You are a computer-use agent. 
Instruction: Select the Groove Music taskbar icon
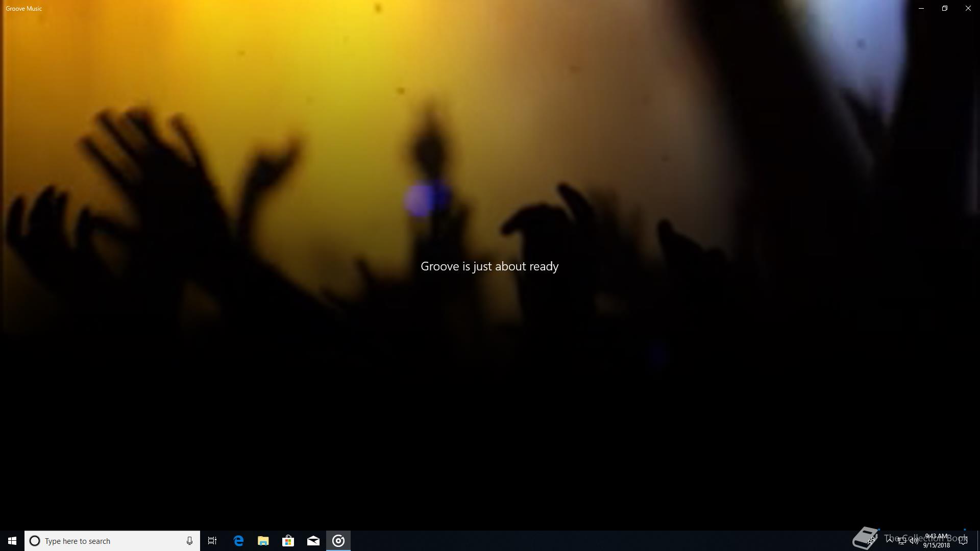click(x=338, y=541)
